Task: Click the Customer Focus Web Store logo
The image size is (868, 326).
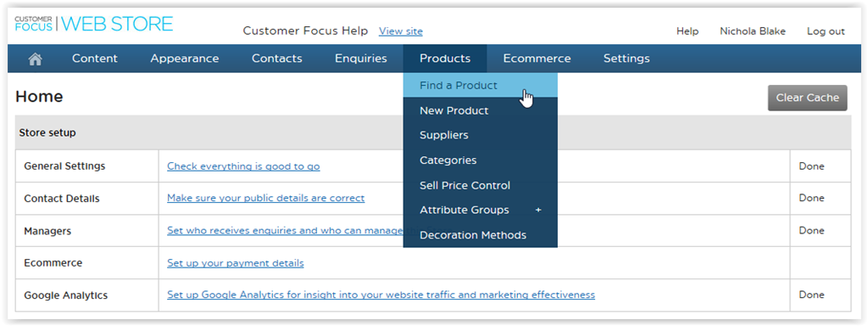Action: tap(94, 24)
